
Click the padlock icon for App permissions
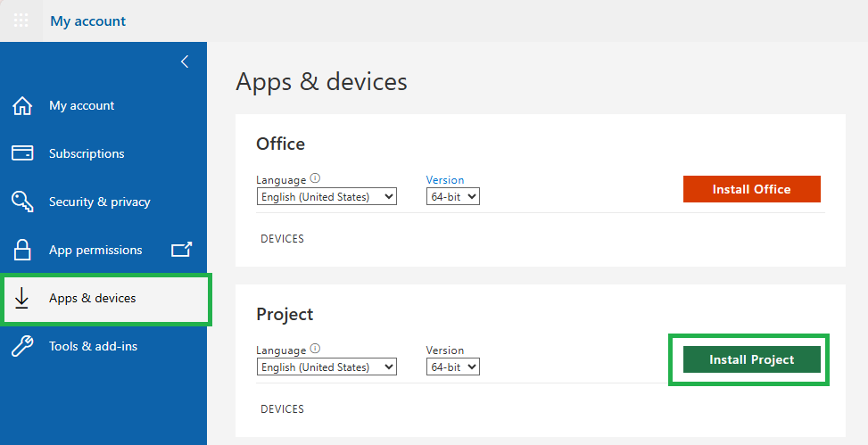coord(22,250)
